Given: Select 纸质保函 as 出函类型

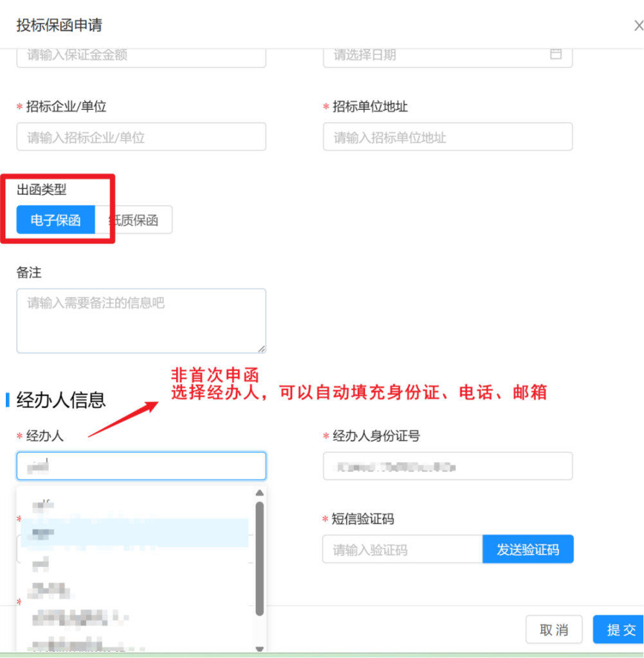Looking at the screenshot, I should point(134,220).
